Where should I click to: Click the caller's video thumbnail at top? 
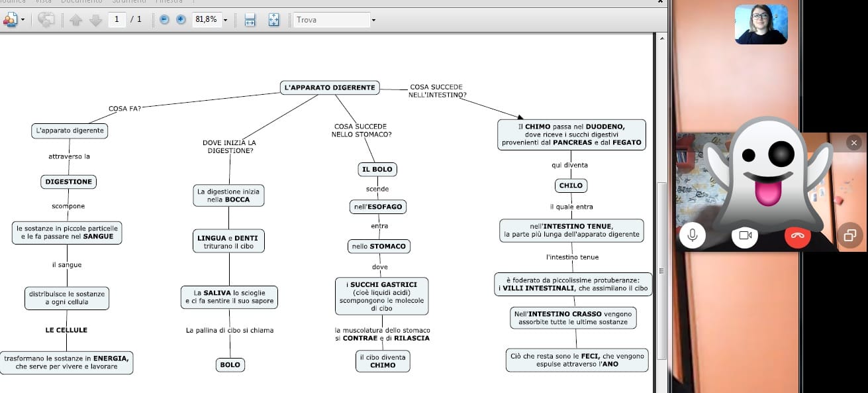click(761, 25)
